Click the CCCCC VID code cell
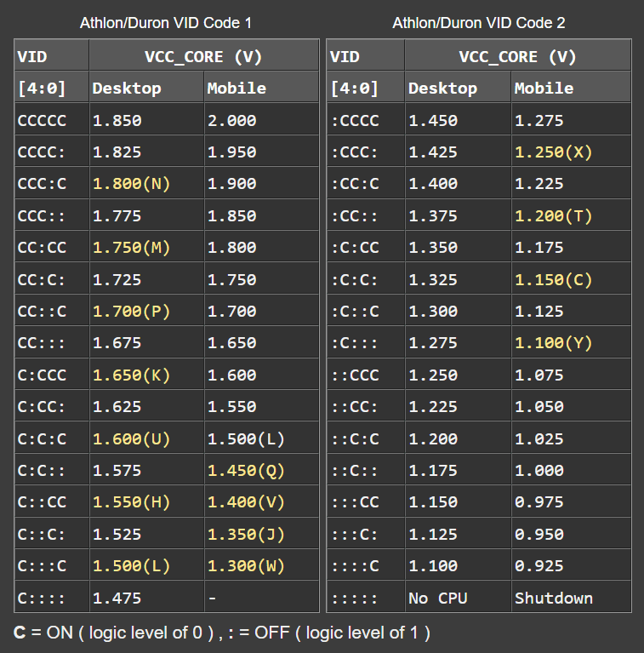Screen dimensions: 644x653 52,120
